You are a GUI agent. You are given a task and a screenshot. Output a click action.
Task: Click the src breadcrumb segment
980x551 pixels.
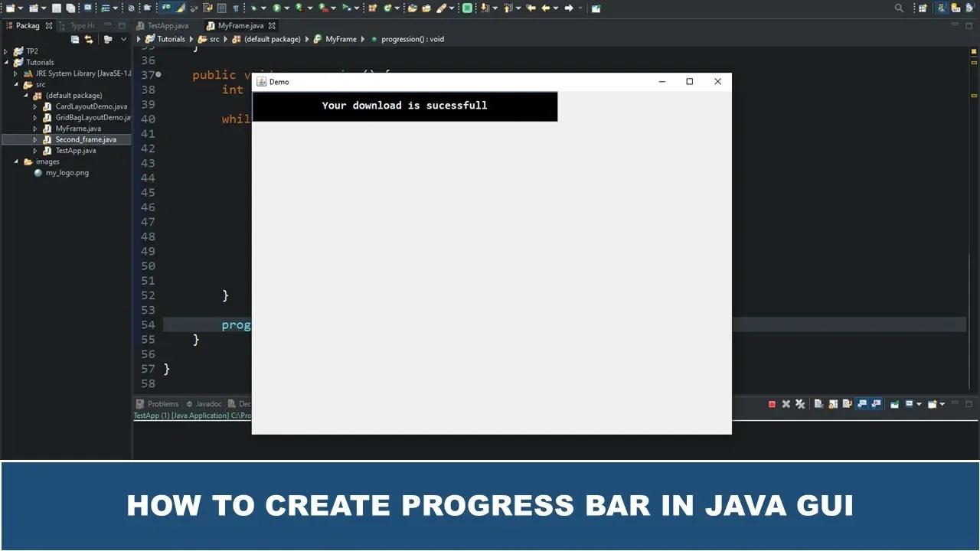(x=214, y=39)
